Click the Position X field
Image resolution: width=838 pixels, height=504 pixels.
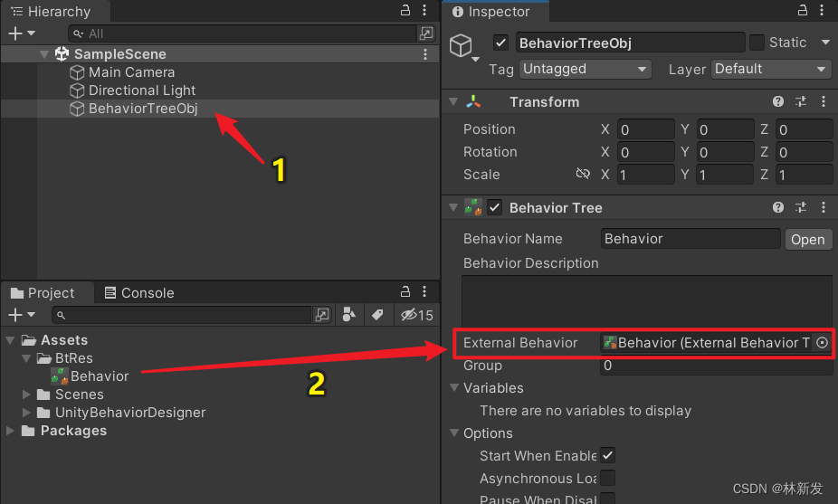click(x=645, y=129)
